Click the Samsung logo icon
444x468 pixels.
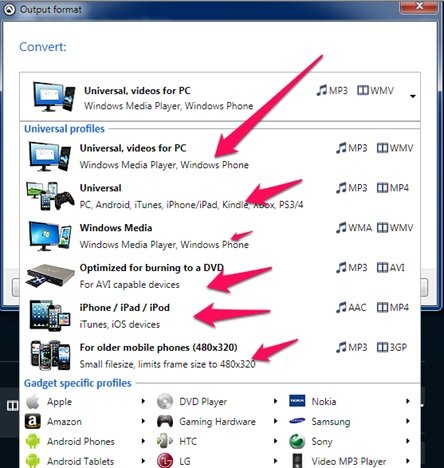coord(297,421)
